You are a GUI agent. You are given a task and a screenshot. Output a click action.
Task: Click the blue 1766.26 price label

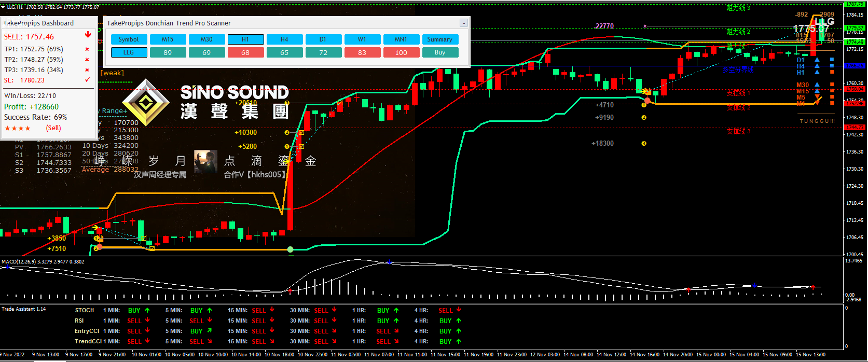855,66
